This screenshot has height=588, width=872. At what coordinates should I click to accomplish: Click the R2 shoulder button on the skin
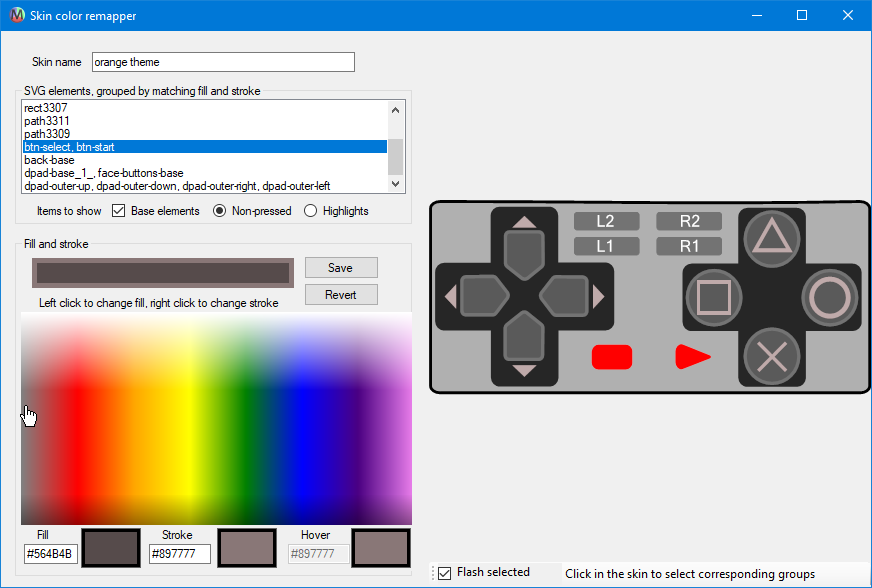point(689,221)
